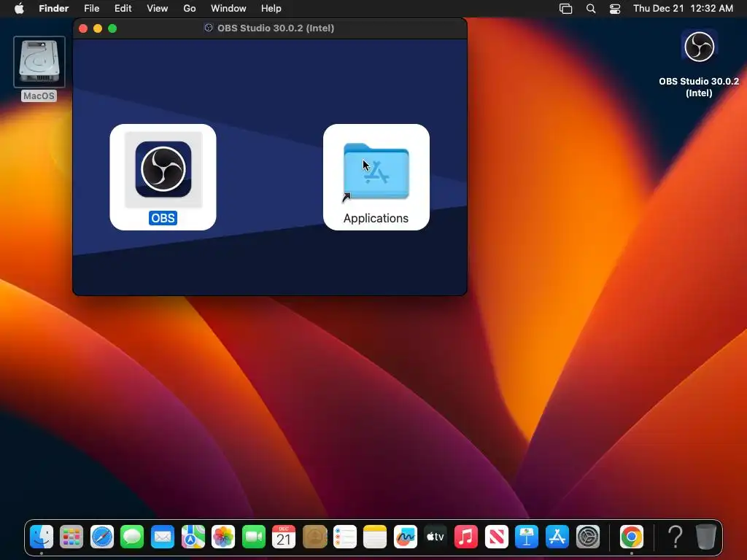Launch Freeform from the Dock
The height and width of the screenshot is (560, 747).
pos(406,537)
